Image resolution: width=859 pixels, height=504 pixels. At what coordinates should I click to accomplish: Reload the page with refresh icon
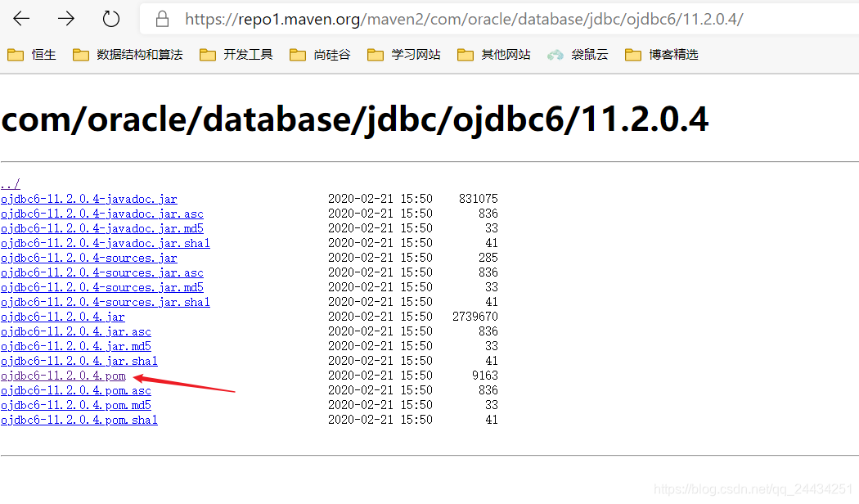(x=111, y=19)
